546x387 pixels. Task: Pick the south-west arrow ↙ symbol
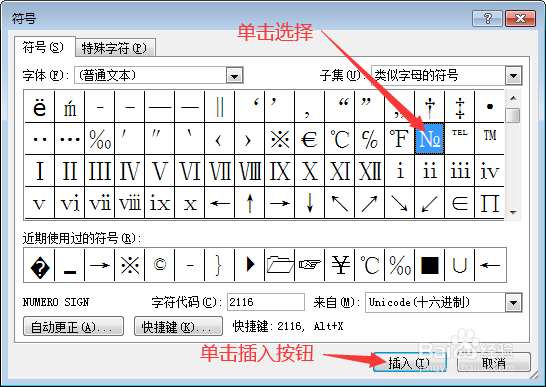(429, 203)
